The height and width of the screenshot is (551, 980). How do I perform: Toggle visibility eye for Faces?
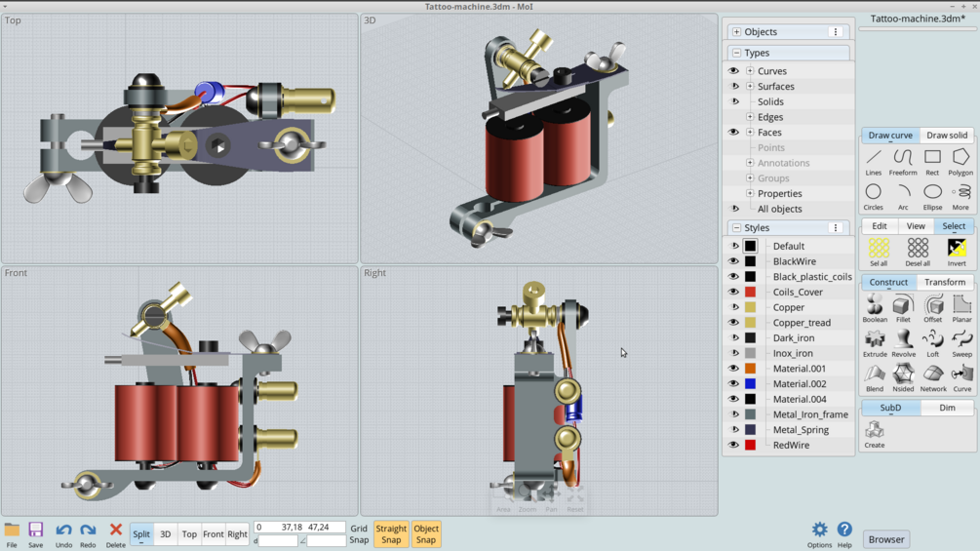click(x=733, y=133)
